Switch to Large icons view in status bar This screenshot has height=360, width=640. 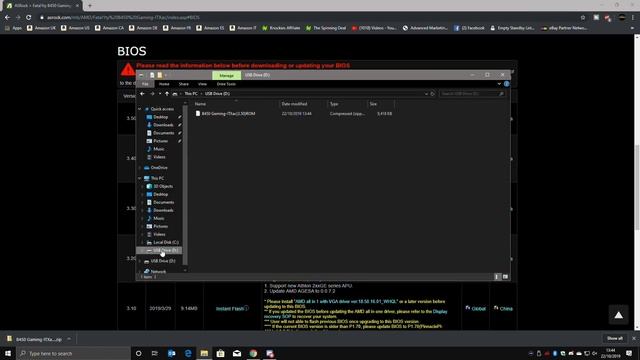tap(505, 277)
